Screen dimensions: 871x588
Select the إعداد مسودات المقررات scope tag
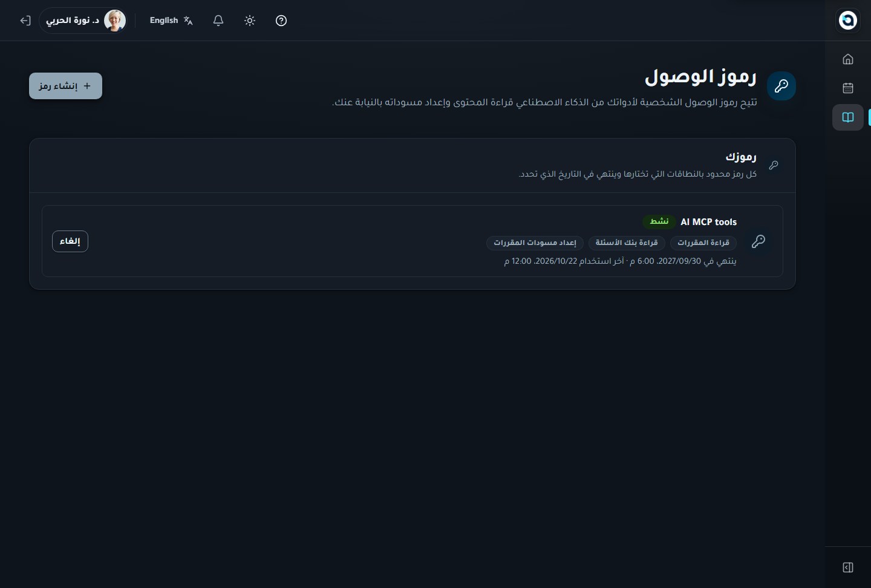pos(535,243)
